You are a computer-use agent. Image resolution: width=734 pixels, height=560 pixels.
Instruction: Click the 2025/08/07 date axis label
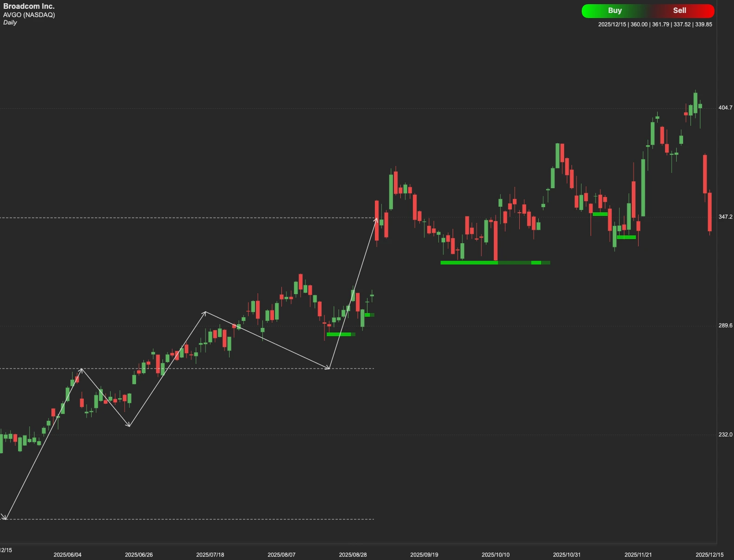click(x=281, y=555)
